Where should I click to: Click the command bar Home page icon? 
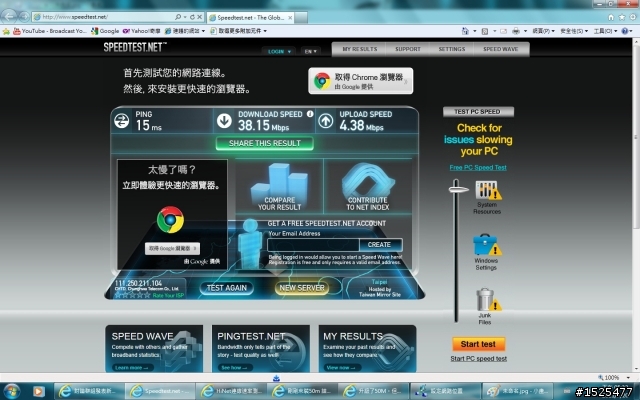coord(465,31)
